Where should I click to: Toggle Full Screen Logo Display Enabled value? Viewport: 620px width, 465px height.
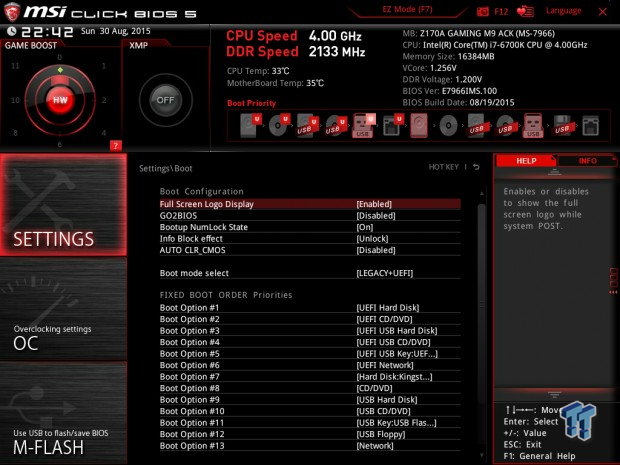[374, 204]
